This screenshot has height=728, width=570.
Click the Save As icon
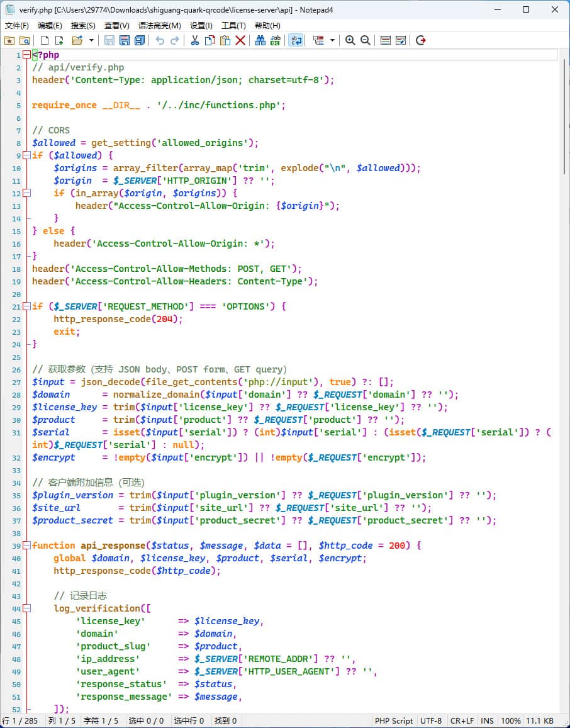(125, 40)
